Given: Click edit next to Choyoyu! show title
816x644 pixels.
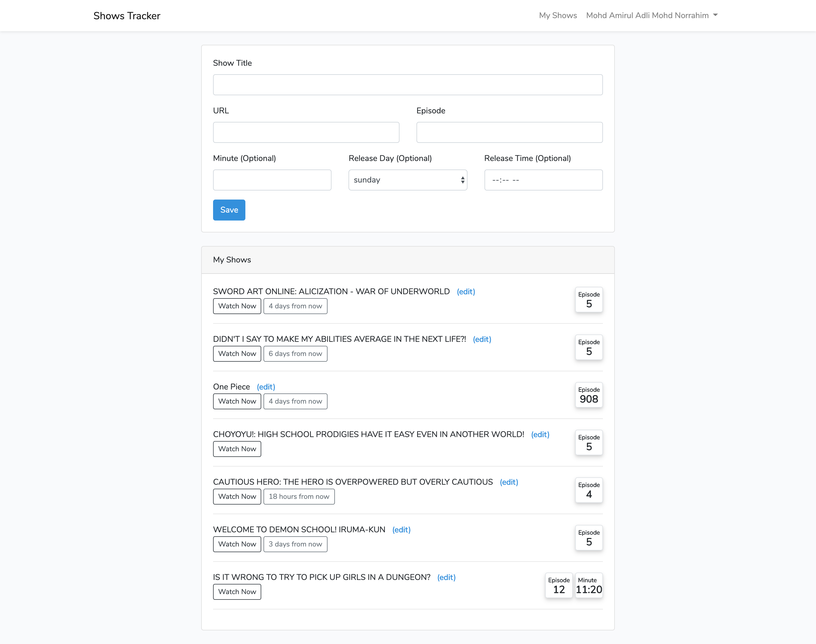Looking at the screenshot, I should [540, 434].
